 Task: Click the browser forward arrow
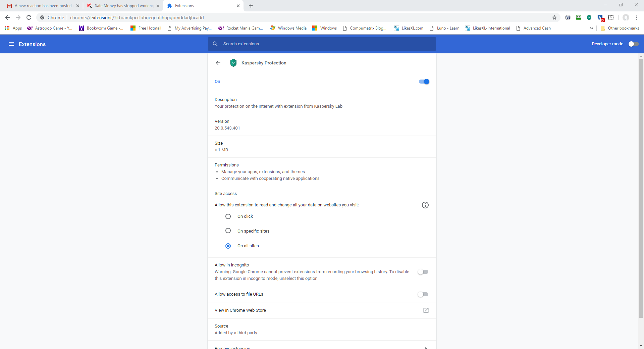coord(18,17)
